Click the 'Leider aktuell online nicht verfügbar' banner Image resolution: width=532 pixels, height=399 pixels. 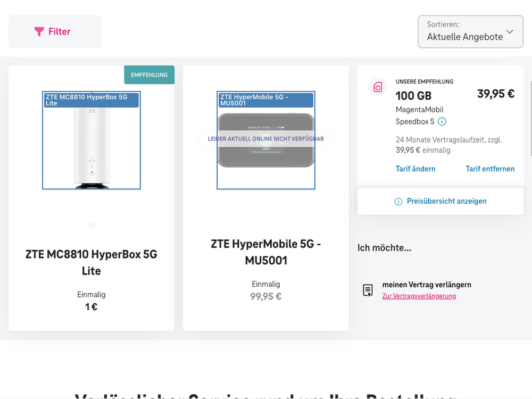coord(265,138)
